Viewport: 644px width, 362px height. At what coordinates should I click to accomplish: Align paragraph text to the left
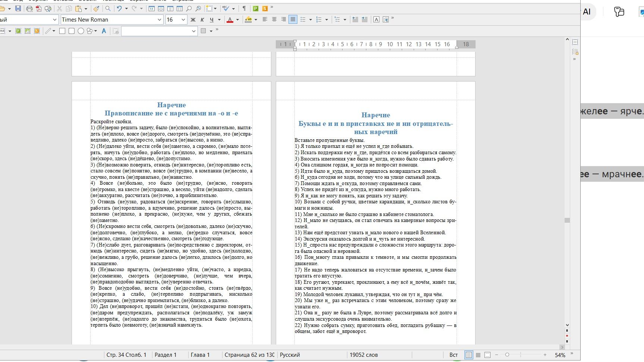tap(265, 20)
